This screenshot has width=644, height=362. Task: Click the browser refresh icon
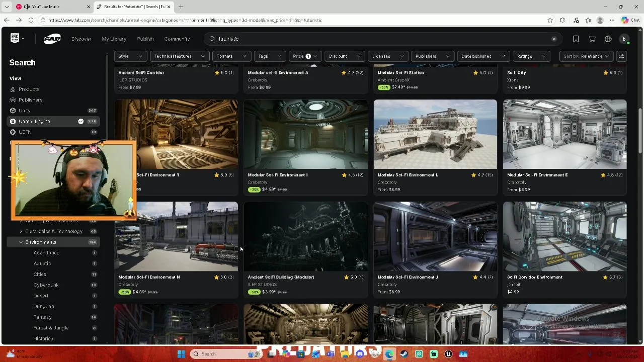pyautogui.click(x=31, y=20)
